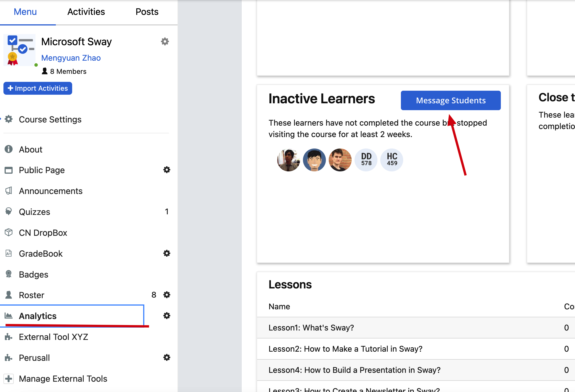Click the GradeBook A+ icon

point(9,253)
